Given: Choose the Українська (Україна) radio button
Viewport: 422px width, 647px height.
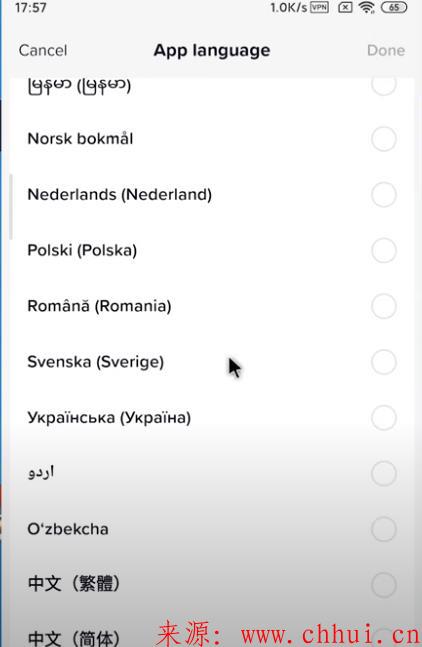Looking at the screenshot, I should (384, 418).
